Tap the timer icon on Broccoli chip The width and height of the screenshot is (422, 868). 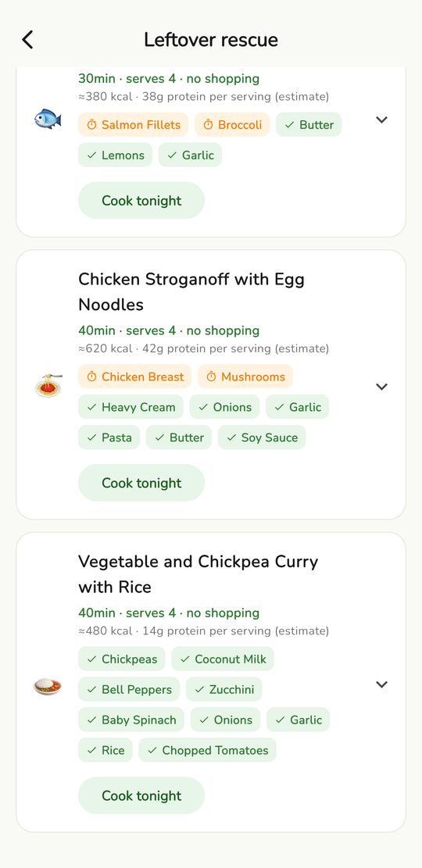(x=208, y=125)
